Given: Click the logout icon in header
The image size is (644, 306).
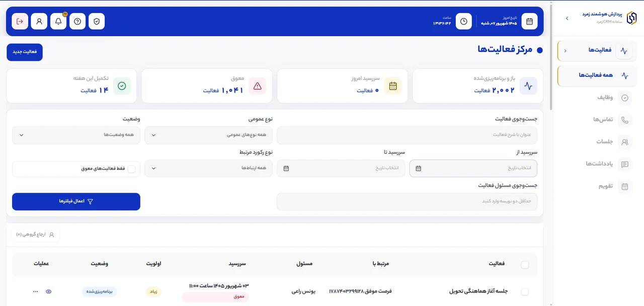Looking at the screenshot, I should pos(20,22).
